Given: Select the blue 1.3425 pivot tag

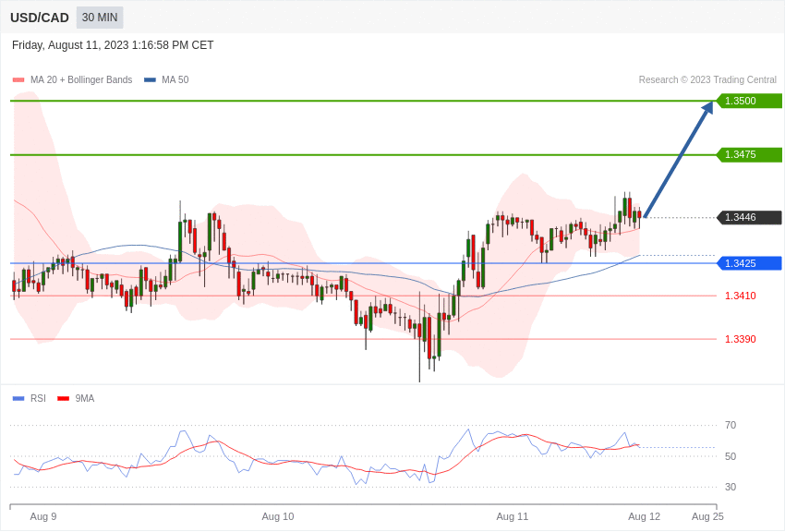Looking at the screenshot, I should tap(749, 263).
